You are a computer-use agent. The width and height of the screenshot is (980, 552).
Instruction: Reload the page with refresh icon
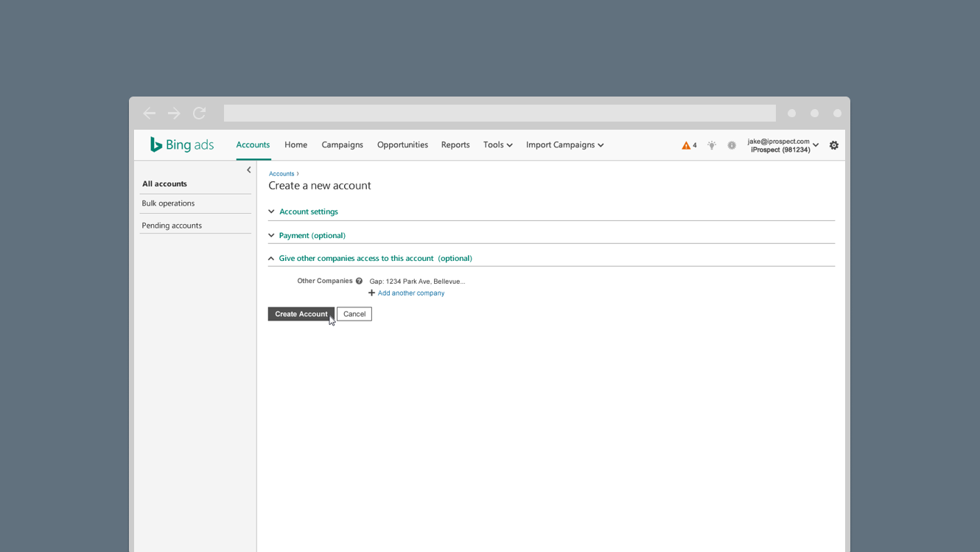tap(199, 113)
